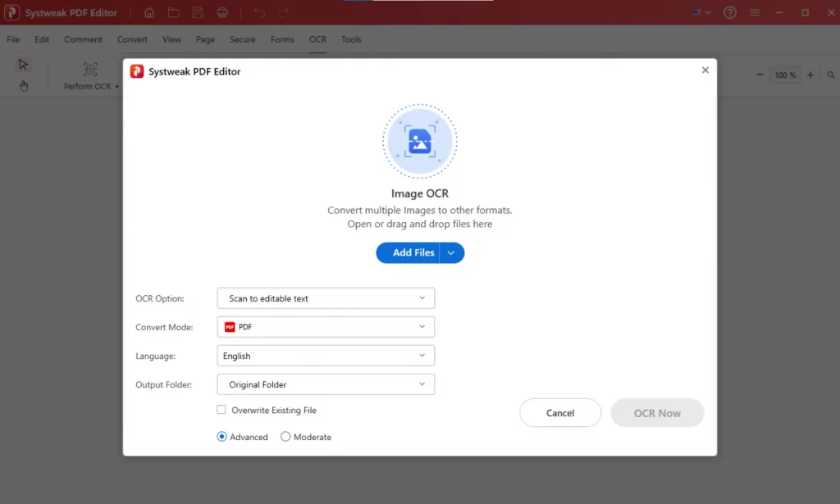Open a file via folder icon
840x504 pixels.
(x=174, y=13)
